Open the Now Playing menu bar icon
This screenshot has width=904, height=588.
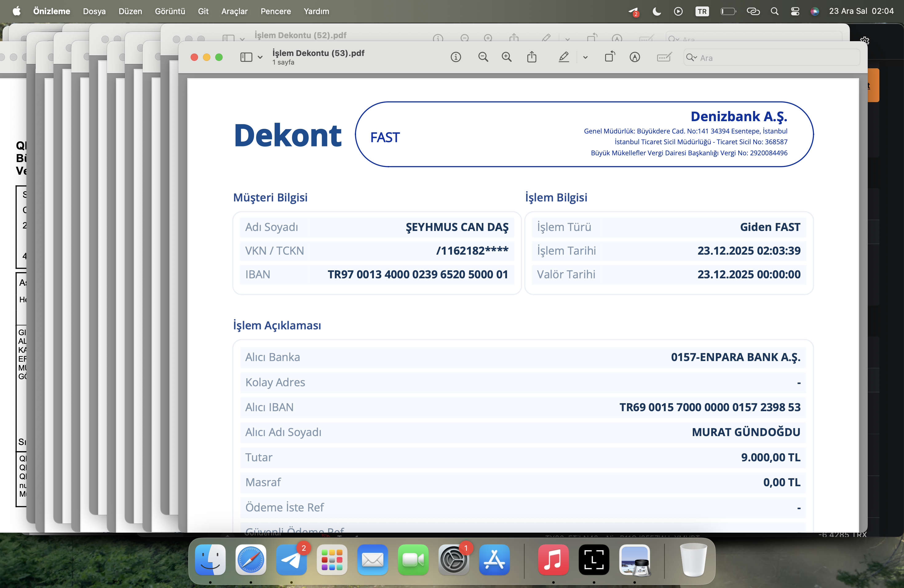[x=678, y=11]
